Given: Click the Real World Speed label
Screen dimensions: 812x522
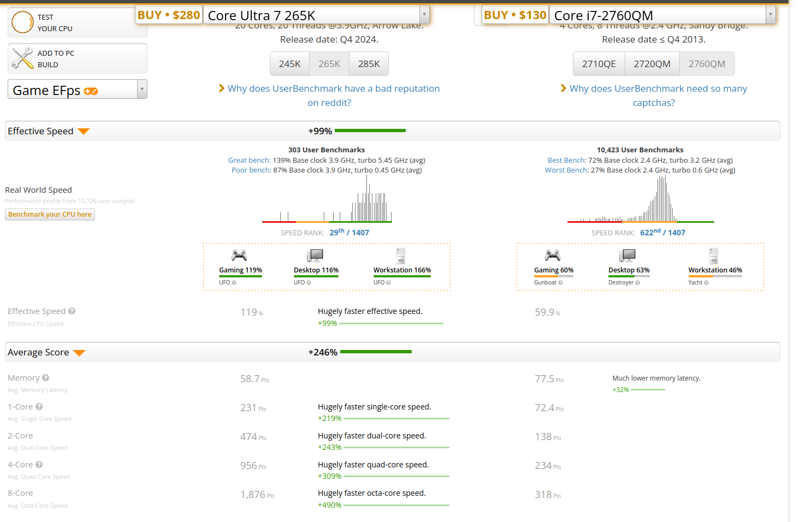Looking at the screenshot, I should point(38,190).
